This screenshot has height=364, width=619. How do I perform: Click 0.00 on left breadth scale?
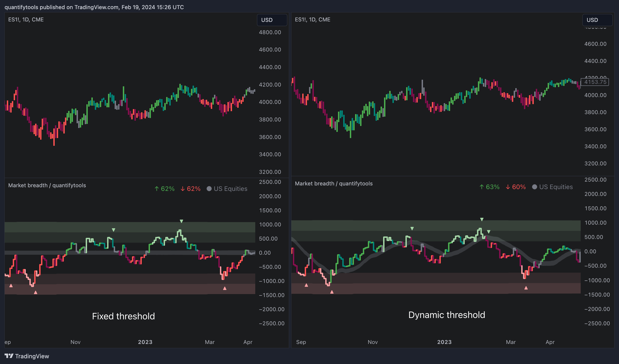click(x=265, y=253)
